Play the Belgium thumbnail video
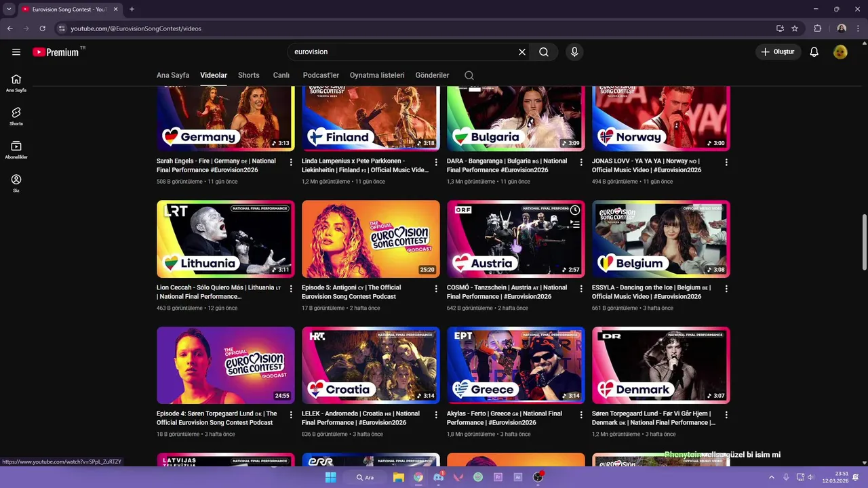 (661, 239)
